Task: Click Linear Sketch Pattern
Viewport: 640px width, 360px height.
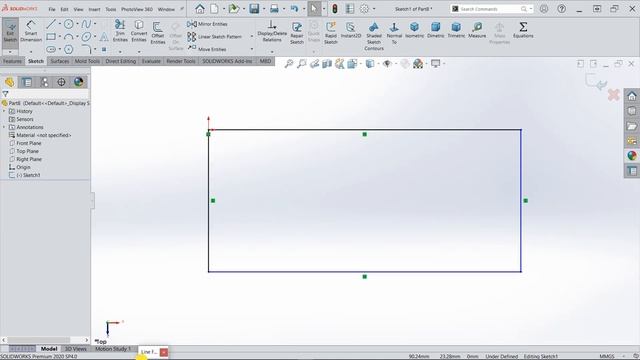Action: 215,37
